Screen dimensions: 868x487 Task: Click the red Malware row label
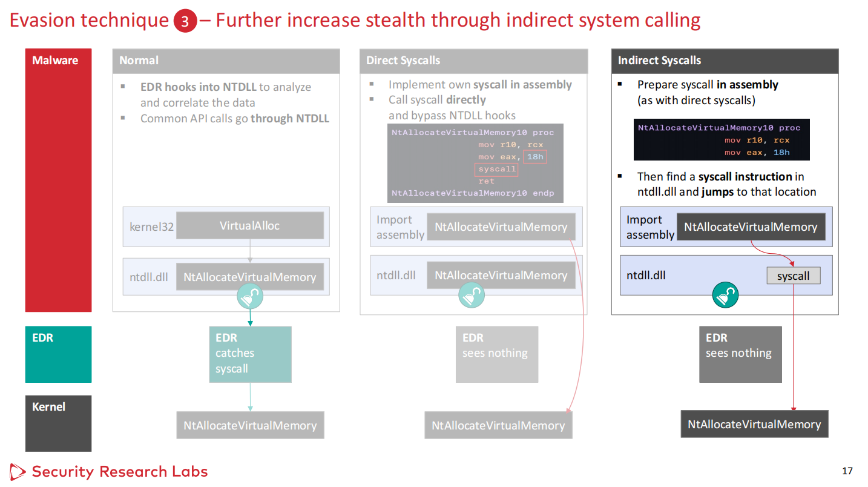[58, 180]
